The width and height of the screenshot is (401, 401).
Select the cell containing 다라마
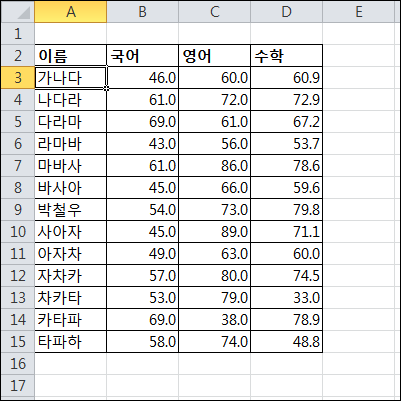pos(71,122)
